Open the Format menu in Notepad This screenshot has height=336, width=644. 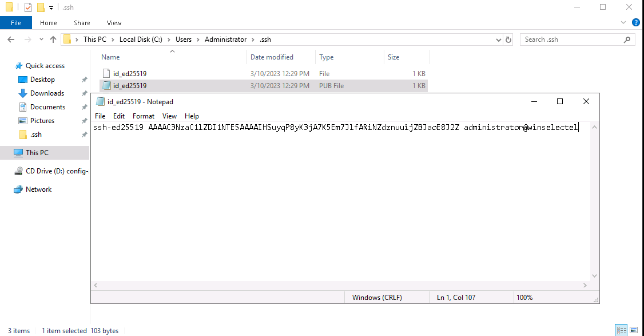[143, 116]
